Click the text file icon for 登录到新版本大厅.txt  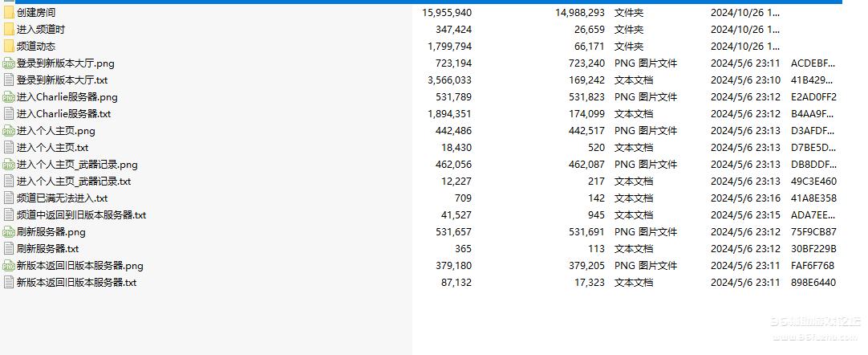click(9, 80)
